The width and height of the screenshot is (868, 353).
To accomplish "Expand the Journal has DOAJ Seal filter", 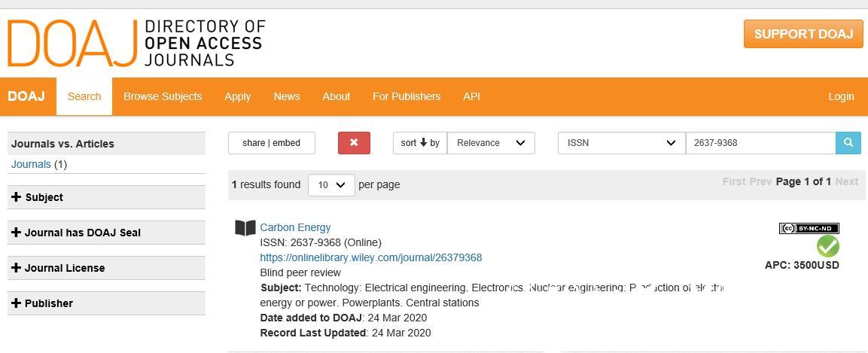I will [106, 233].
